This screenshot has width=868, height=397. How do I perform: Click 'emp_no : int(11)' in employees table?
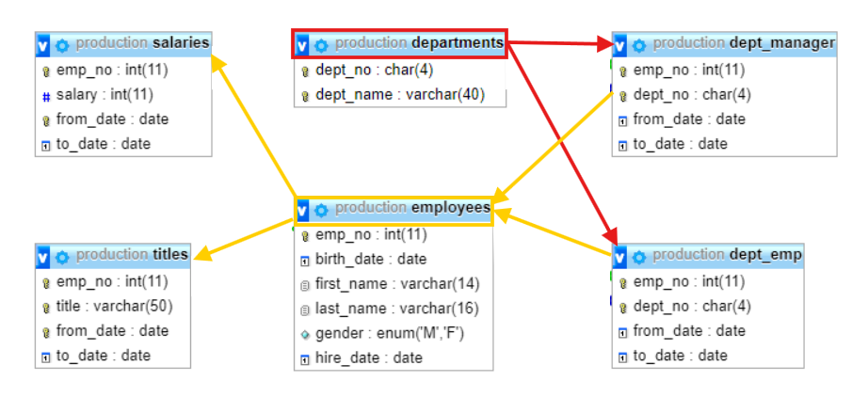(371, 235)
